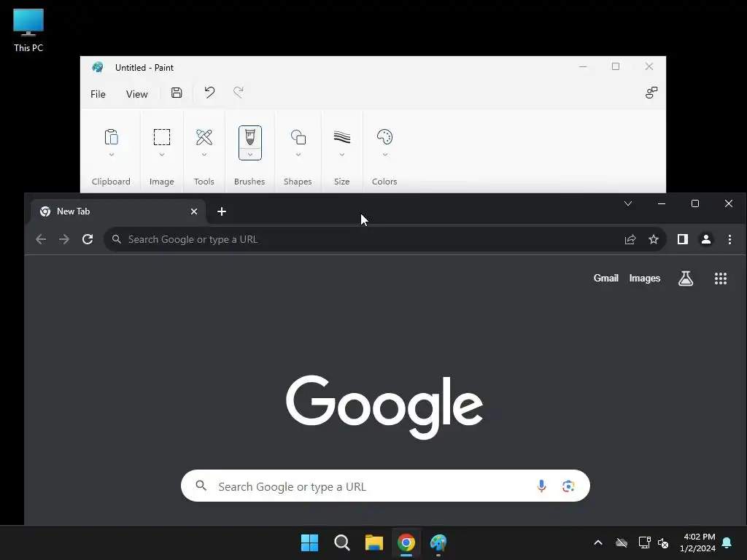This screenshot has width=747, height=560.
Task: Click the Undo arrow in Paint
Action: coord(209,93)
